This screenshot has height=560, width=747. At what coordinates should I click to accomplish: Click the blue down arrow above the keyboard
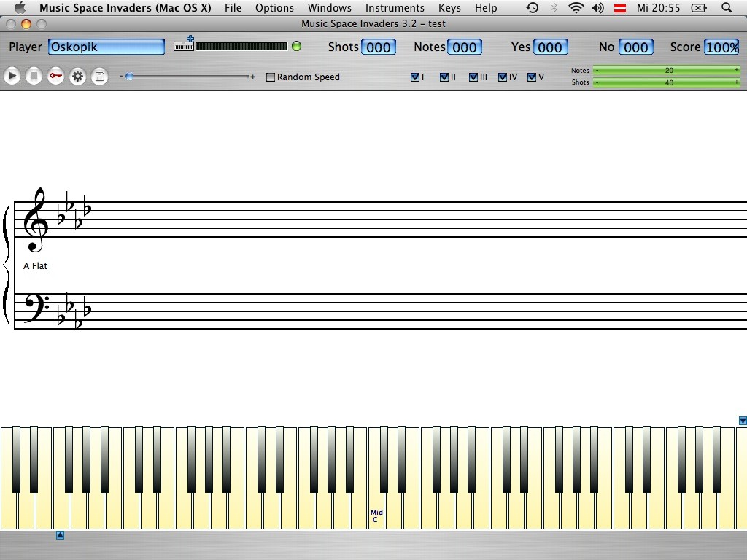(742, 421)
